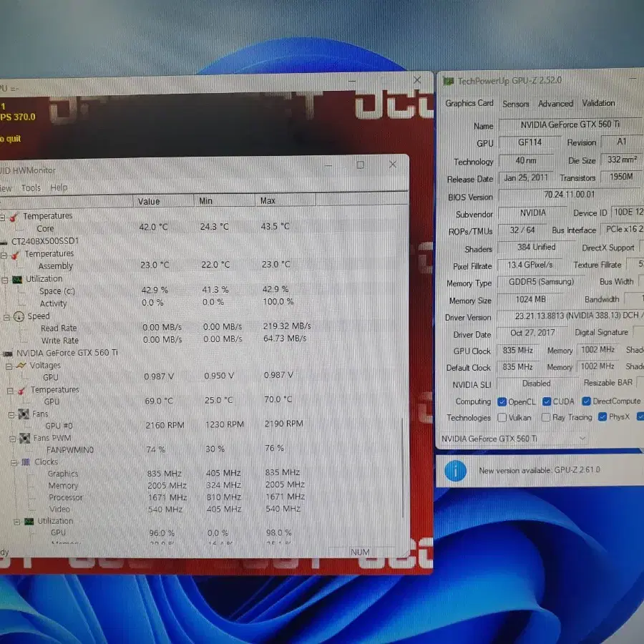
Task: Open the Advanced tab in GPU-Z
Action: [555, 104]
